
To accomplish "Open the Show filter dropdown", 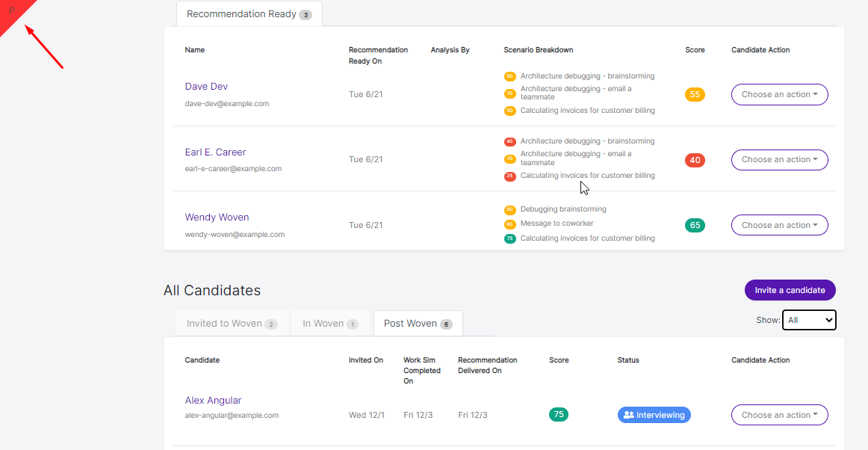I will (x=809, y=320).
